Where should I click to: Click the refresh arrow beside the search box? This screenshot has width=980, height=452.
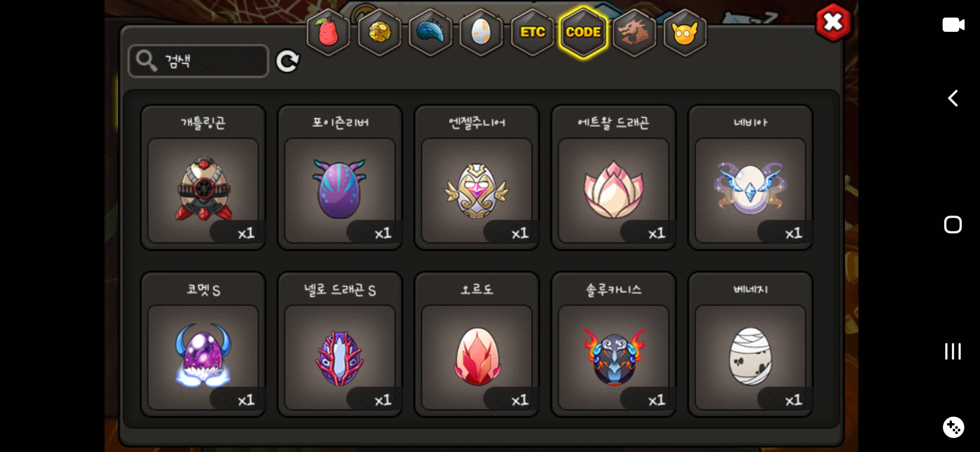tap(287, 62)
